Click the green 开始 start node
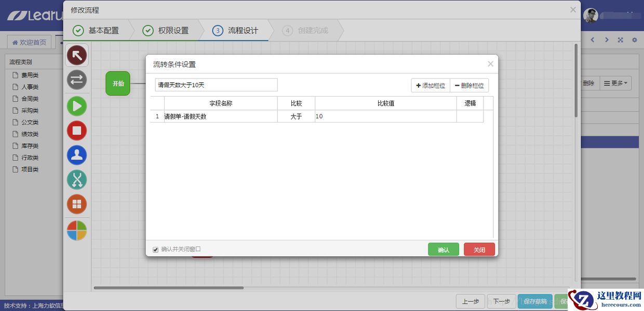Screen dimensions: 644x311 click(x=118, y=84)
